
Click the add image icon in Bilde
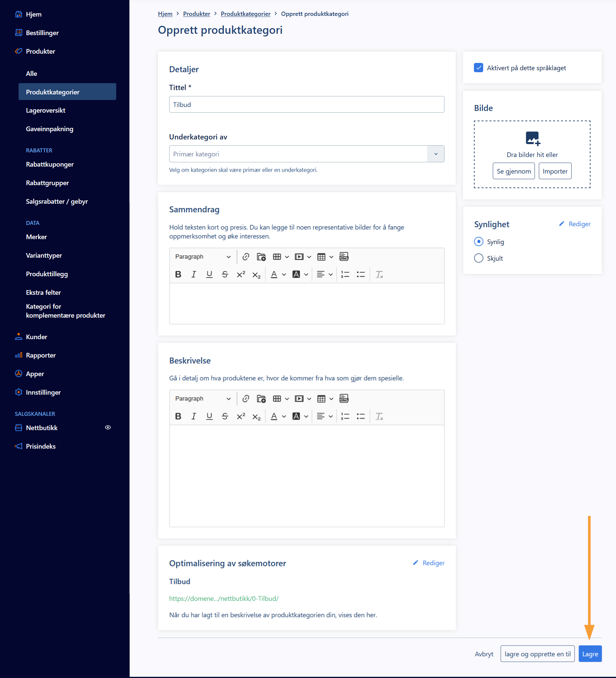coord(533,138)
